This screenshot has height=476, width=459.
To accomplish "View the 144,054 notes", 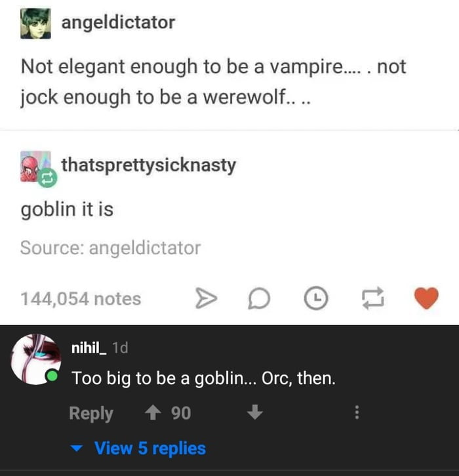I will (81, 299).
